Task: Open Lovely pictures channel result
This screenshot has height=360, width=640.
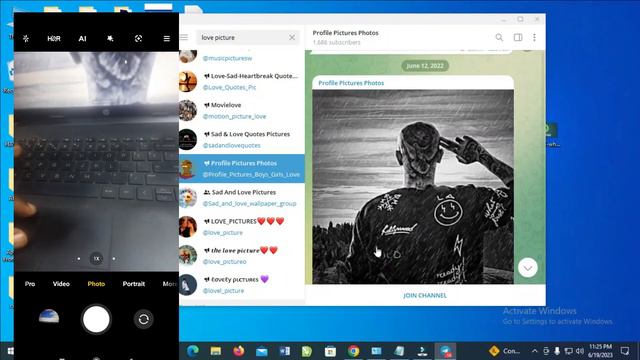Action: pyautogui.click(x=242, y=284)
